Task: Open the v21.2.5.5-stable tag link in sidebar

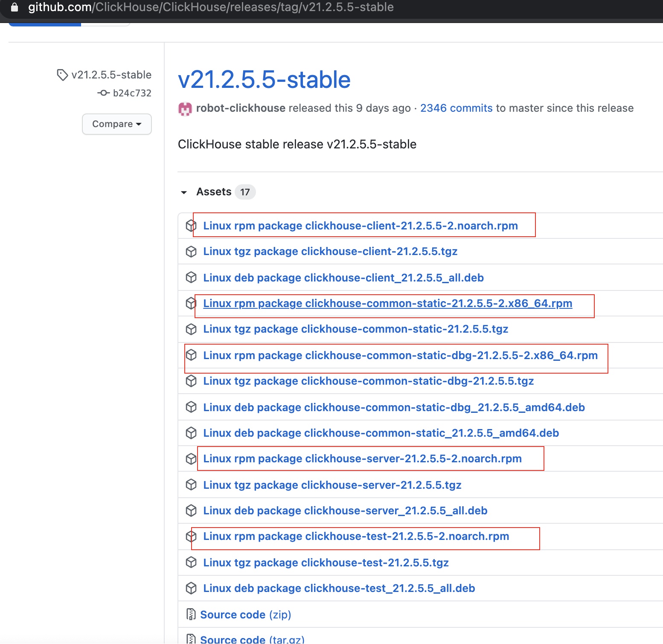Action: click(x=111, y=75)
